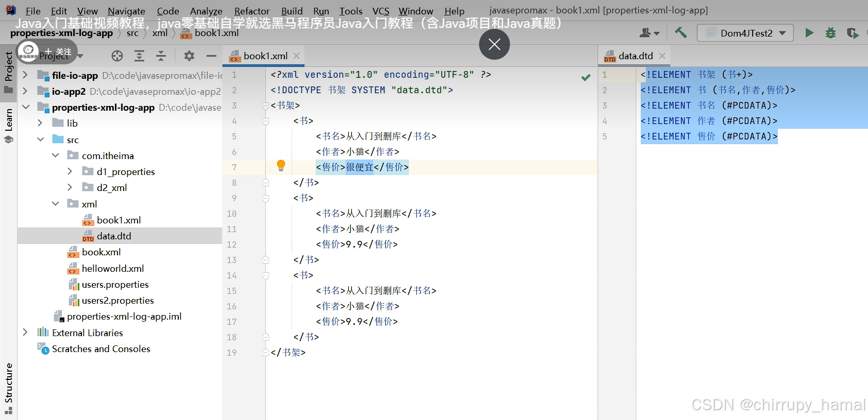The image size is (868, 420).
Task: Open the Dom4JTest2 run configuration dropdown
Action: [745, 33]
